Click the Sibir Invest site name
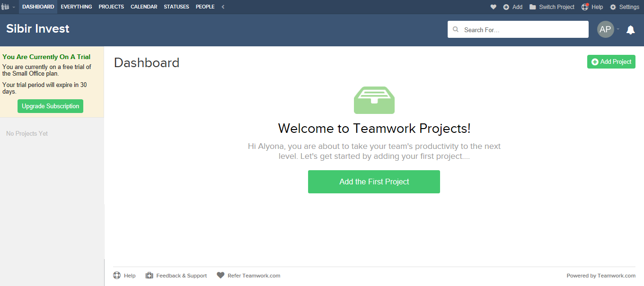 click(38, 29)
